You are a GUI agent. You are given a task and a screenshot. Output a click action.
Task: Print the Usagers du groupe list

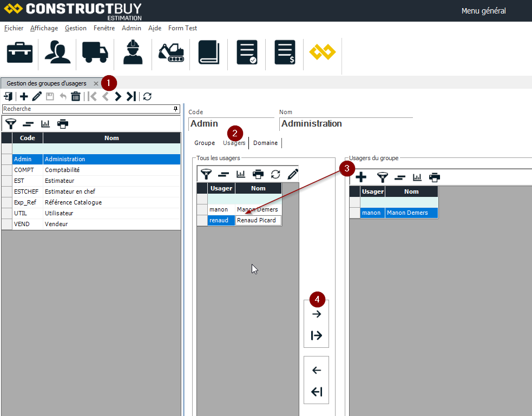pyautogui.click(x=435, y=177)
